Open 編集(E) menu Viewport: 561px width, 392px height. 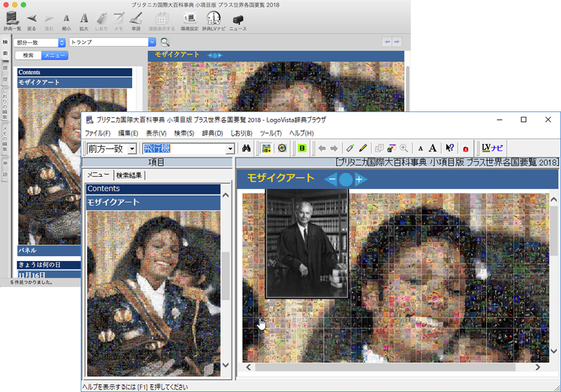pyautogui.click(x=128, y=133)
